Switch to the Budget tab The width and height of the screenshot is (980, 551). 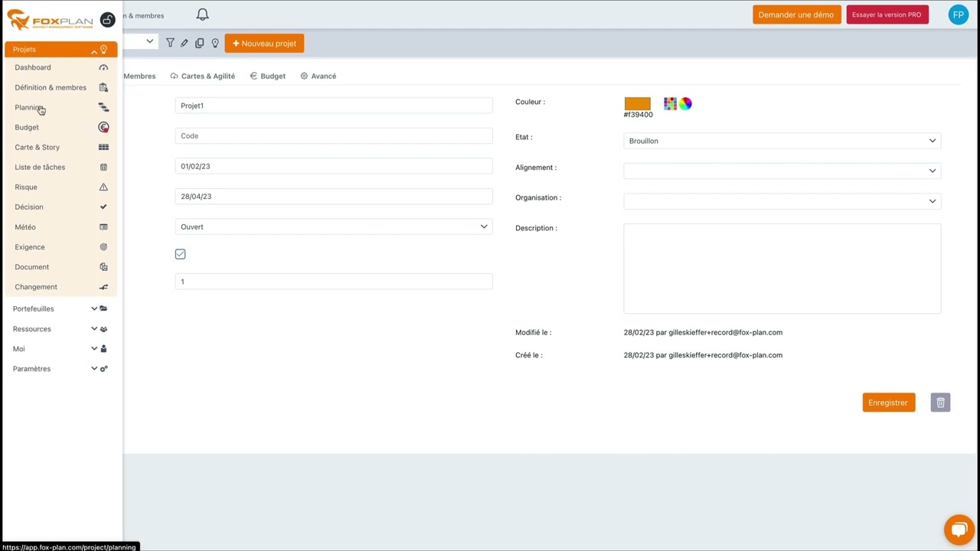tap(268, 76)
